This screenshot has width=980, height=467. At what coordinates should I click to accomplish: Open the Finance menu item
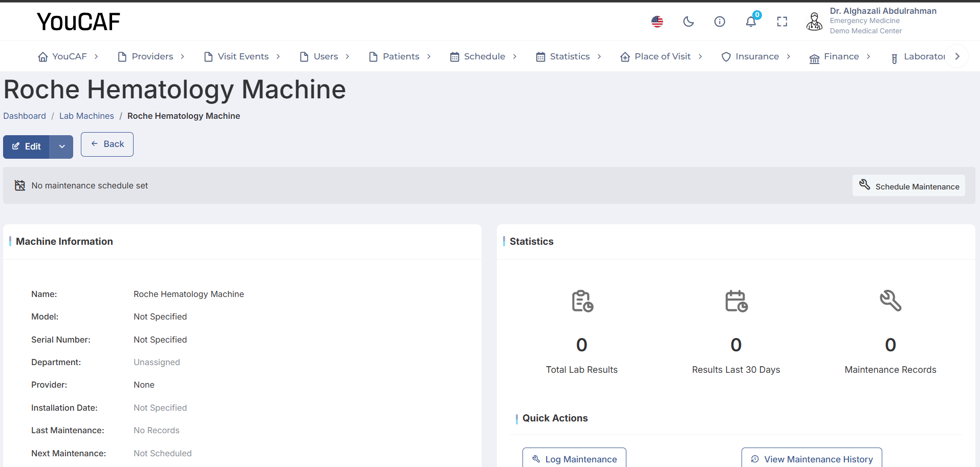pyautogui.click(x=840, y=56)
